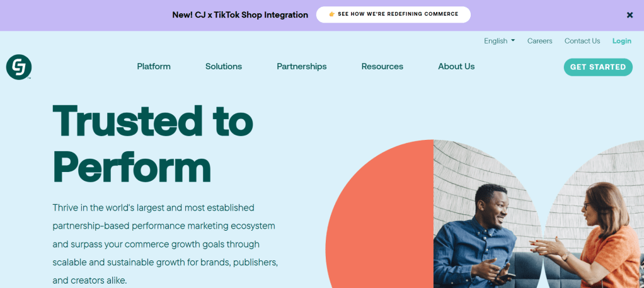The image size is (644, 288).
Task: Click the 'New! CJ x TikTok Shop Integration' text
Action: pyautogui.click(x=240, y=14)
